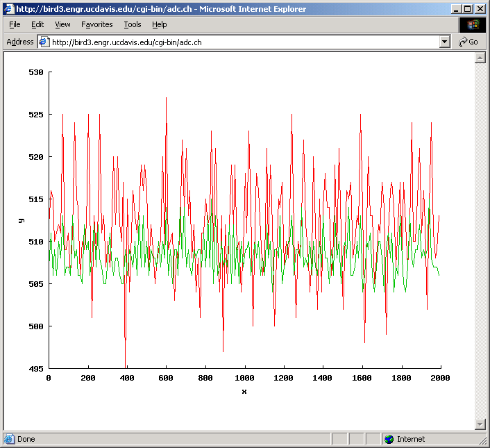Click the vertical scrollbar down arrow
The height and width of the screenshot is (448, 490).
[x=479, y=424]
